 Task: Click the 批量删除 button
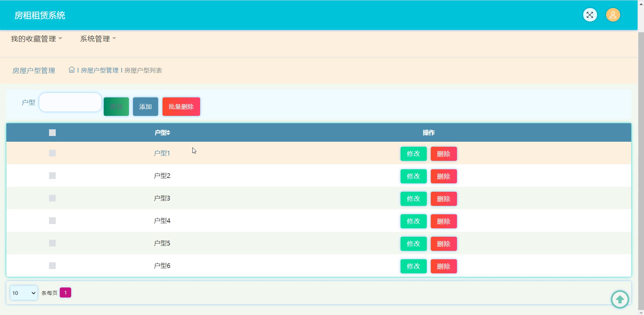pos(181,106)
